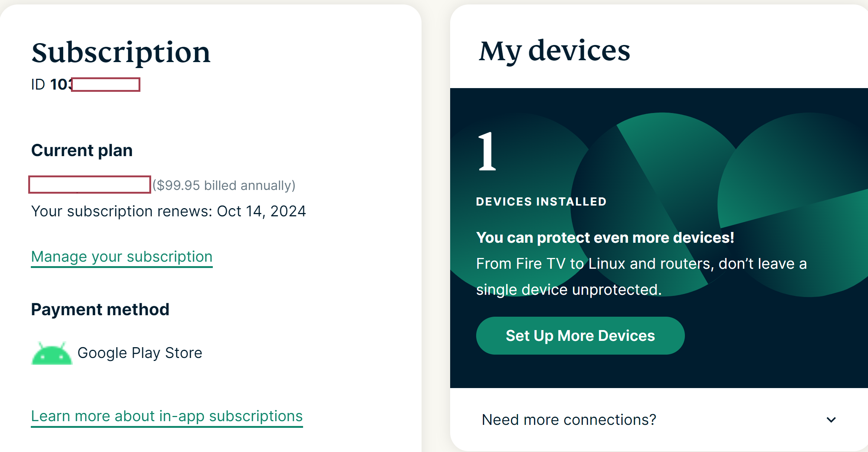Click the DEVICES INSTALLED label
Viewport: 868px width, 452px height.
coord(541,201)
